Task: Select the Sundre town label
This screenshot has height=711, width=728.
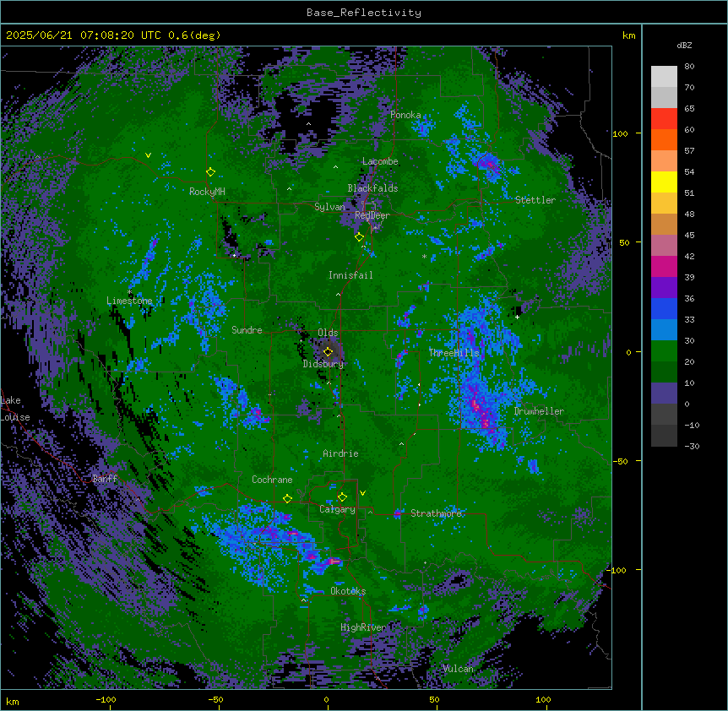Action: tap(247, 330)
